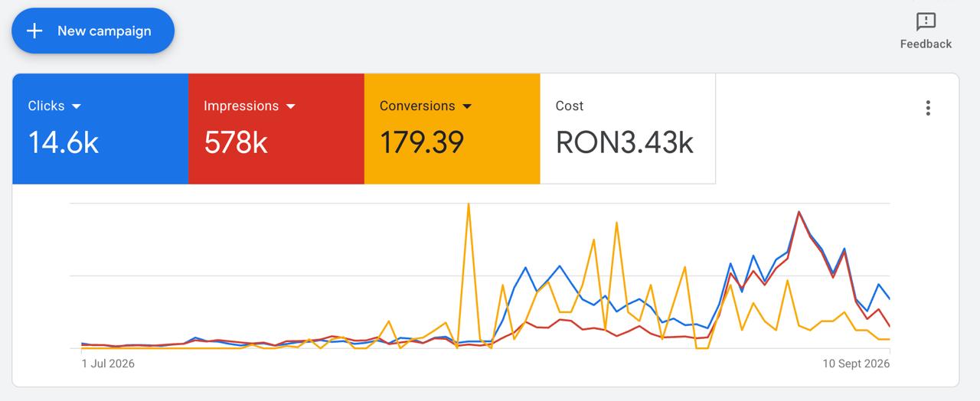Click the New campaign button label
980x401 pixels.
104,31
